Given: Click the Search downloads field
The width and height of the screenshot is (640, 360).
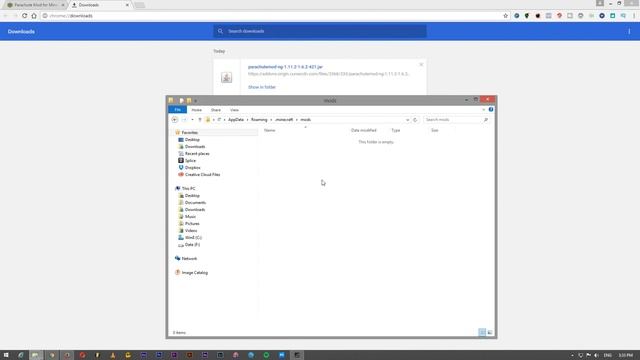Looking at the screenshot, I should coord(320,31).
